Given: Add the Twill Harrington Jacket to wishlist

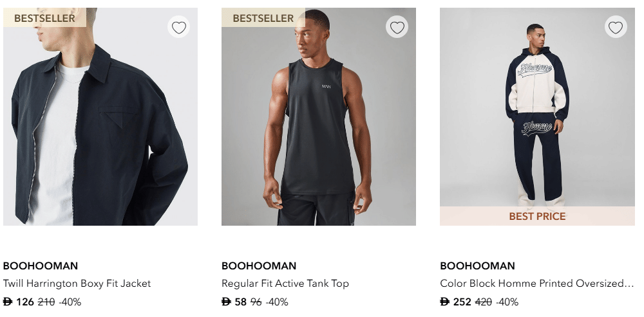Looking at the screenshot, I should [179, 28].
